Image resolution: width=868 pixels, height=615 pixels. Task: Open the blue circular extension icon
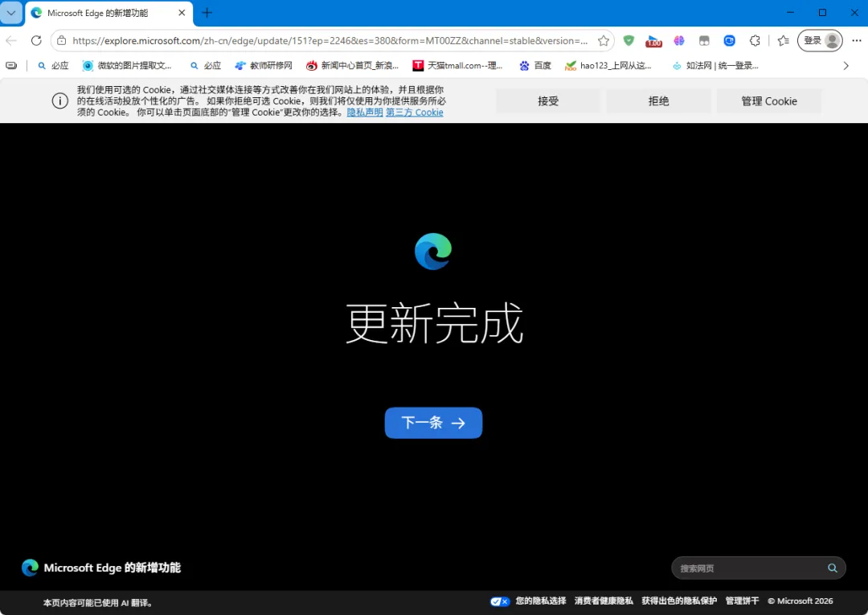point(730,40)
